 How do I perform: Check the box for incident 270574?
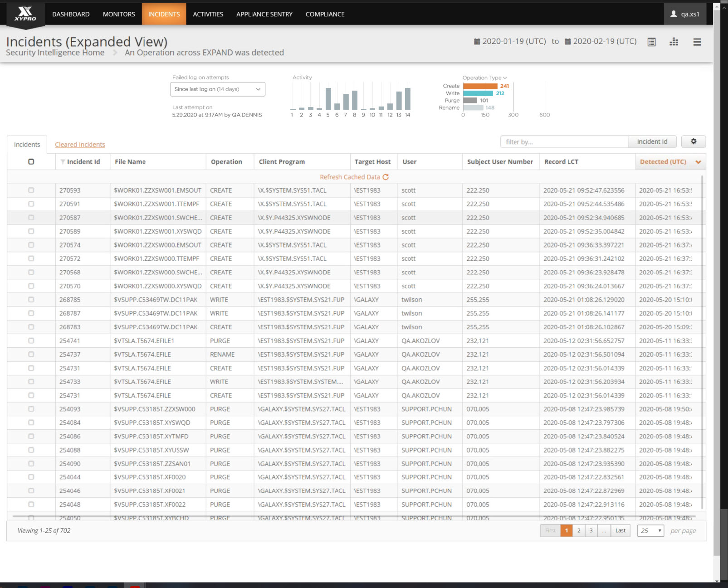point(31,245)
